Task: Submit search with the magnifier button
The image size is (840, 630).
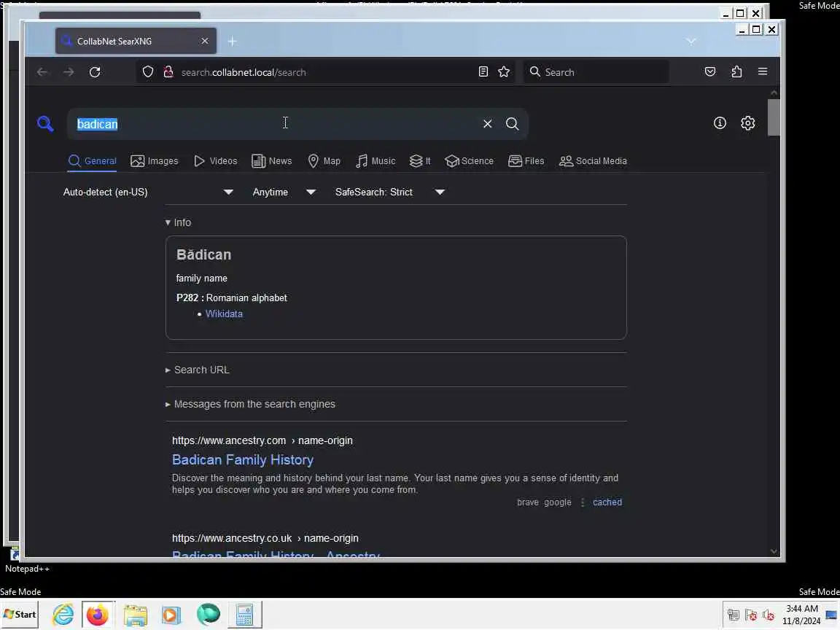Action: pyautogui.click(x=512, y=124)
